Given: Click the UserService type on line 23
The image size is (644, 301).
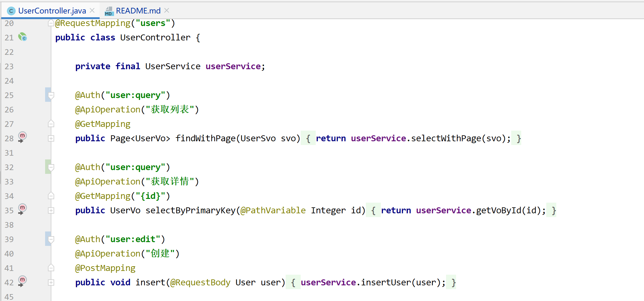Looking at the screenshot, I should pyautogui.click(x=173, y=66).
